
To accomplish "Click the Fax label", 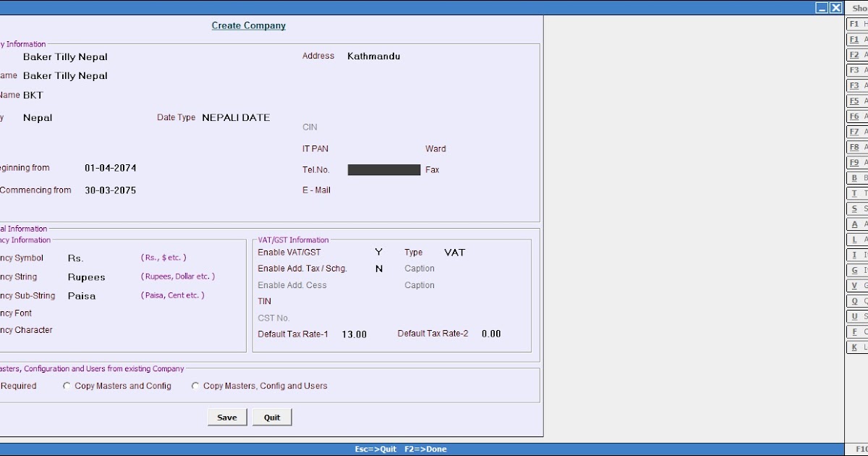I will pyautogui.click(x=433, y=169).
